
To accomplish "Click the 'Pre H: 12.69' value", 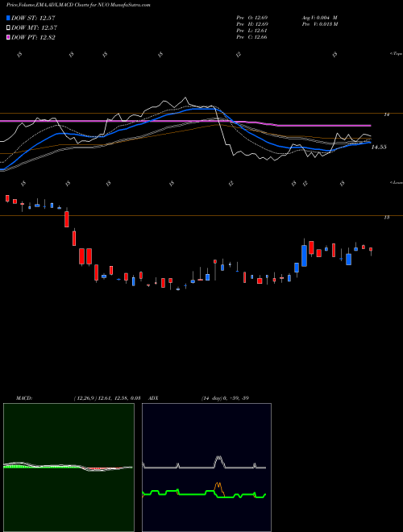I will click(x=252, y=24).
